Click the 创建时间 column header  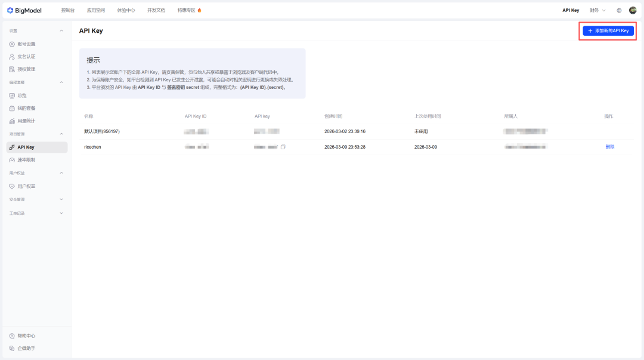(x=333, y=116)
